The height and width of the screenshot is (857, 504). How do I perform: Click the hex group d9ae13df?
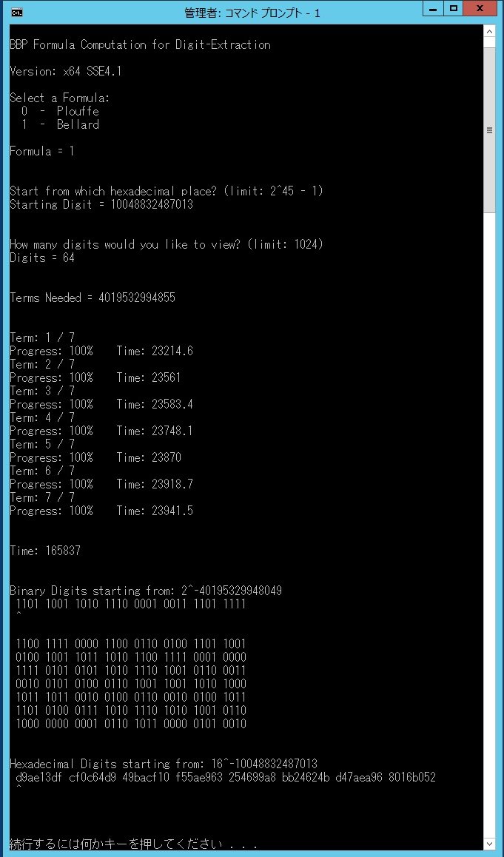(x=39, y=777)
